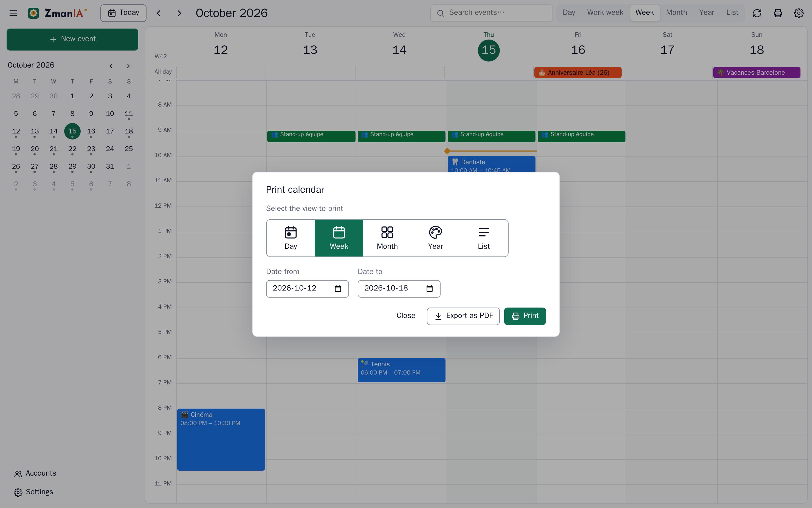Select List view option in print dialog
This screenshot has width=812, height=508.
pos(484,238)
